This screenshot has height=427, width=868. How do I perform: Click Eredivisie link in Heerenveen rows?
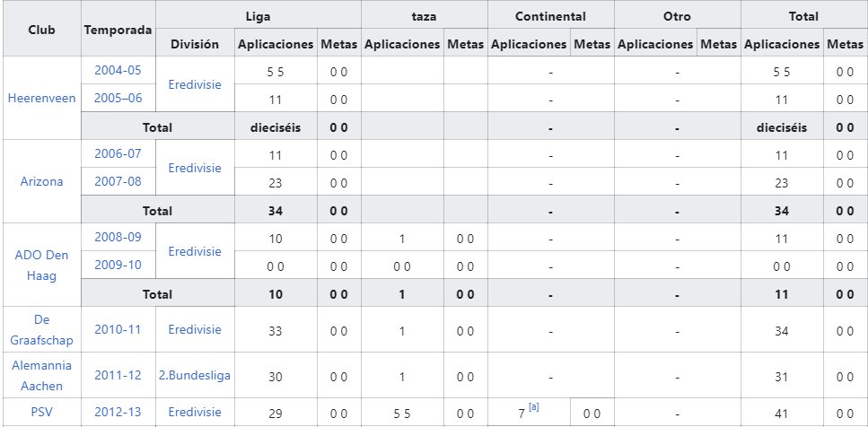pyautogui.click(x=195, y=83)
